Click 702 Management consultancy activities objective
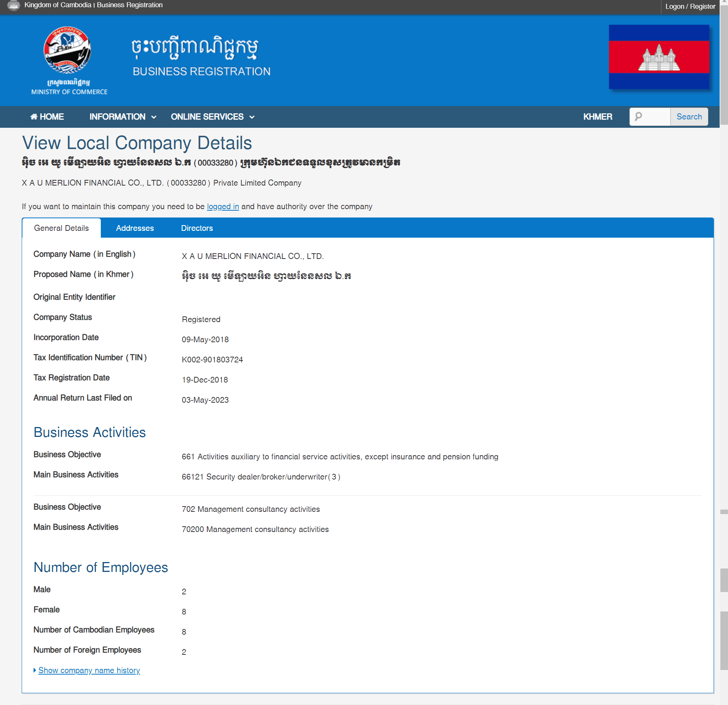728x705 pixels. pos(251,509)
